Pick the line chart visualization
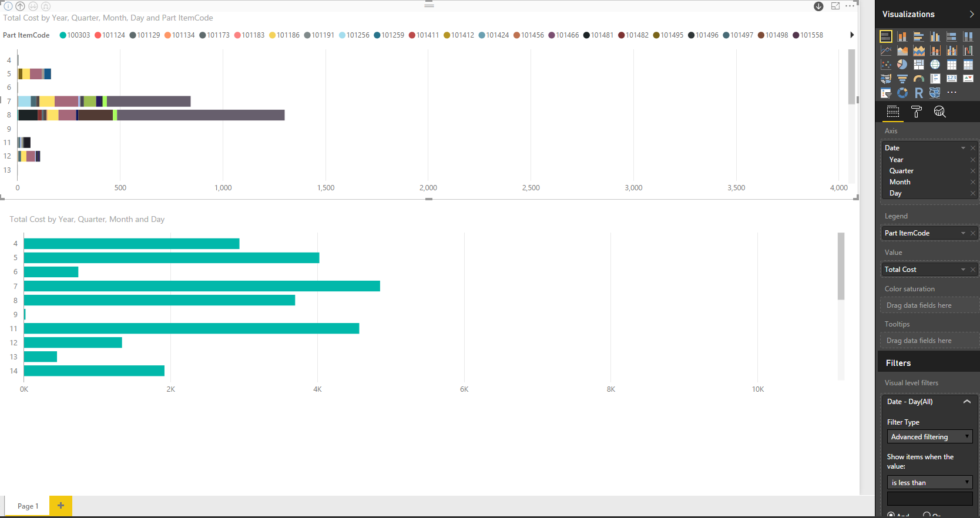 pyautogui.click(x=886, y=51)
